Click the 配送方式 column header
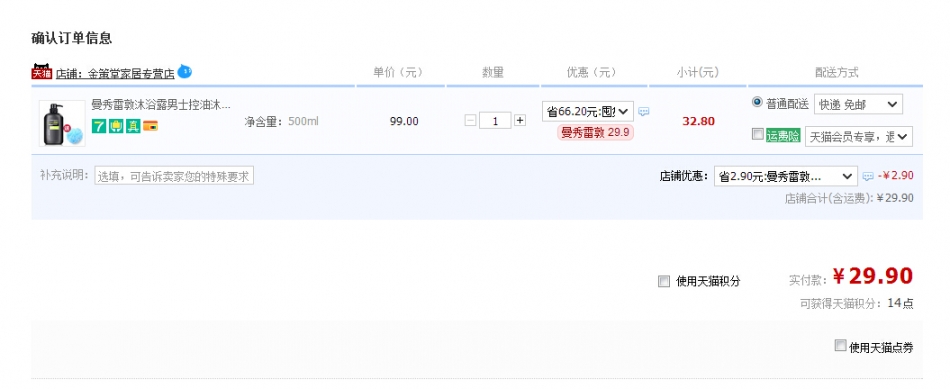This screenshot has width=950, height=389. point(836,73)
